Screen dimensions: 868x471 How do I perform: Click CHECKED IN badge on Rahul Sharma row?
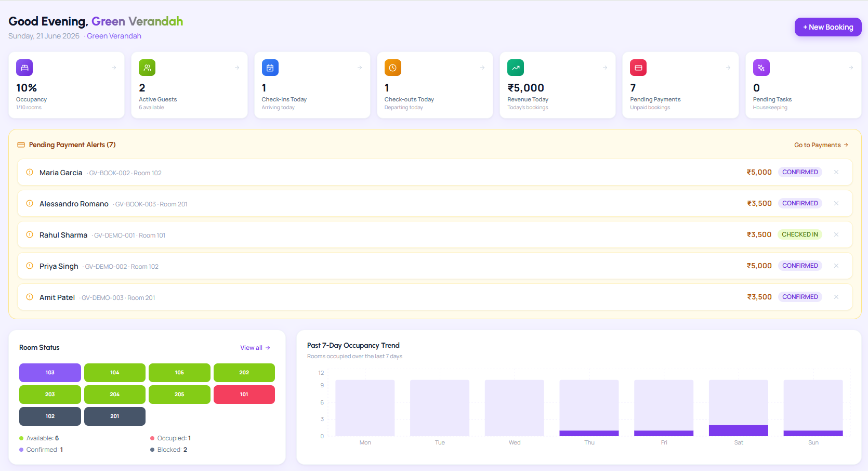(x=800, y=234)
